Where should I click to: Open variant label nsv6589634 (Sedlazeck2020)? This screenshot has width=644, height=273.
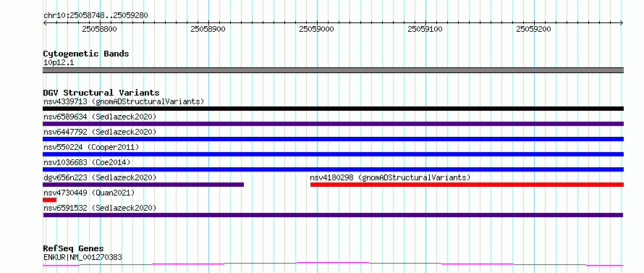(100, 117)
